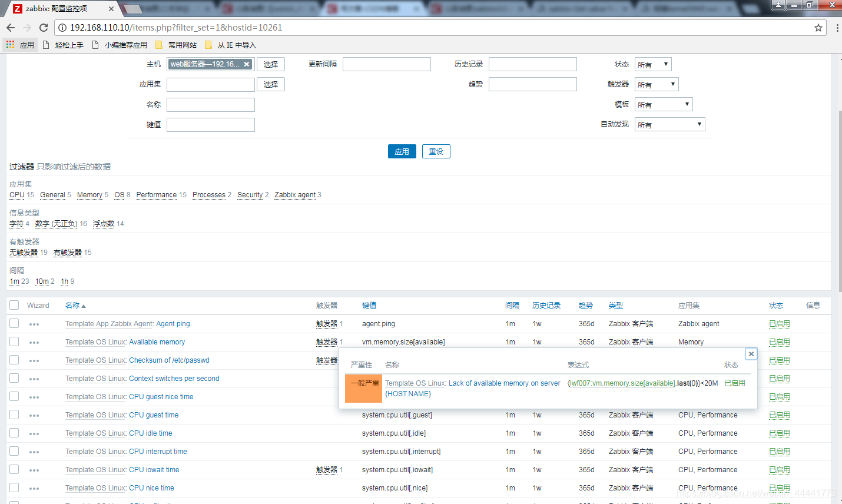Click the 更新间隔 input field

[x=387, y=64]
